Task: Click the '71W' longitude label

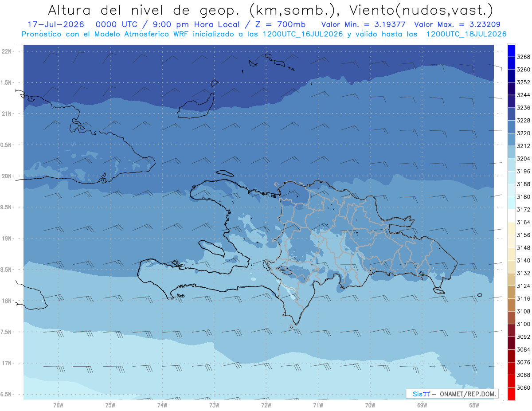Action: tap(318, 405)
